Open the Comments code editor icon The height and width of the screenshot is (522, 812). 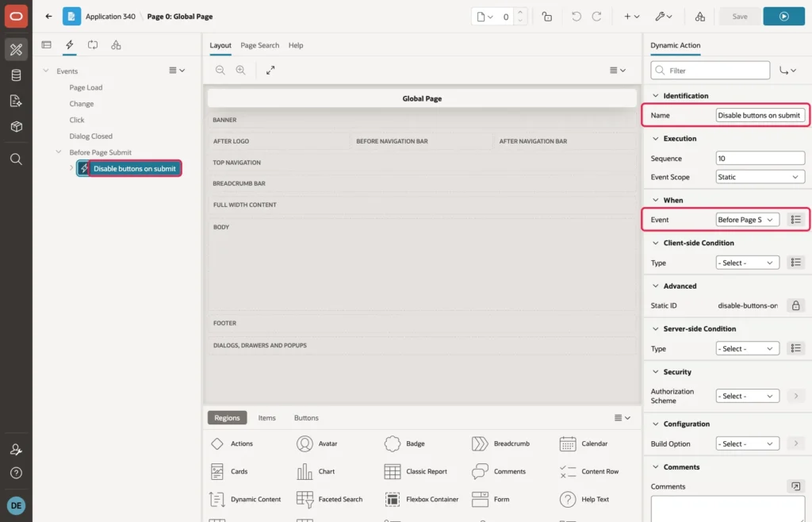(x=795, y=486)
